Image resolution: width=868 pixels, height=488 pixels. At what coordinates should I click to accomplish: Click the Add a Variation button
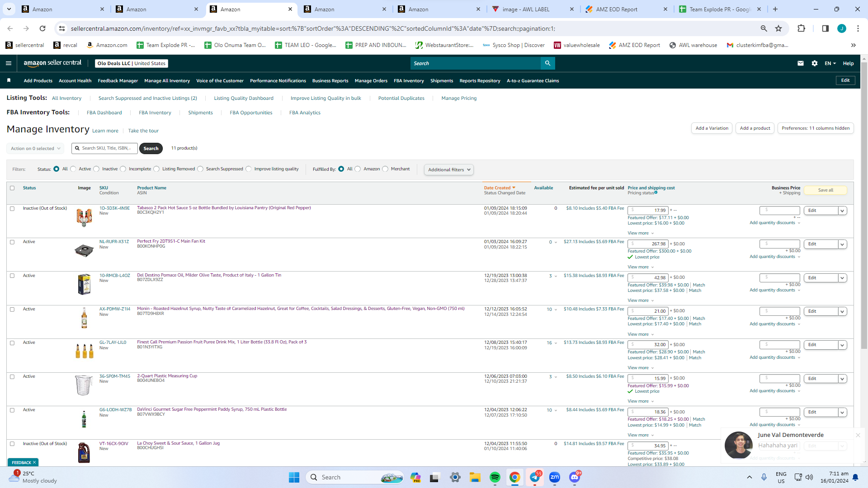point(712,128)
